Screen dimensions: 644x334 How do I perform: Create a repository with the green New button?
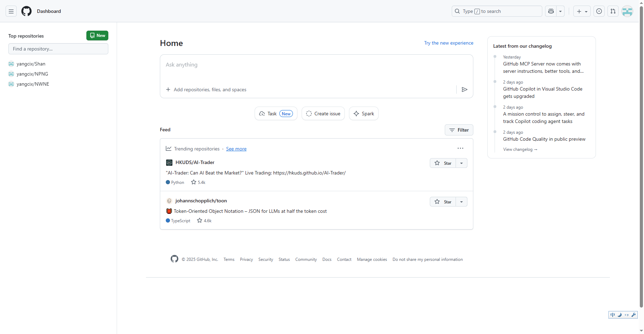click(97, 35)
